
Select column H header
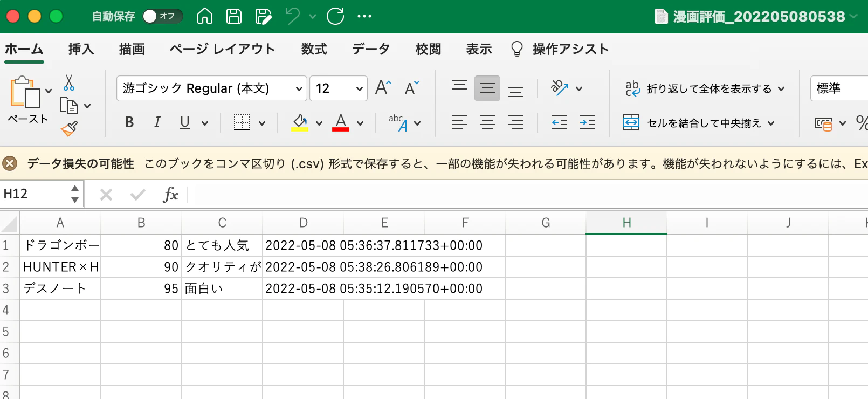click(x=626, y=223)
